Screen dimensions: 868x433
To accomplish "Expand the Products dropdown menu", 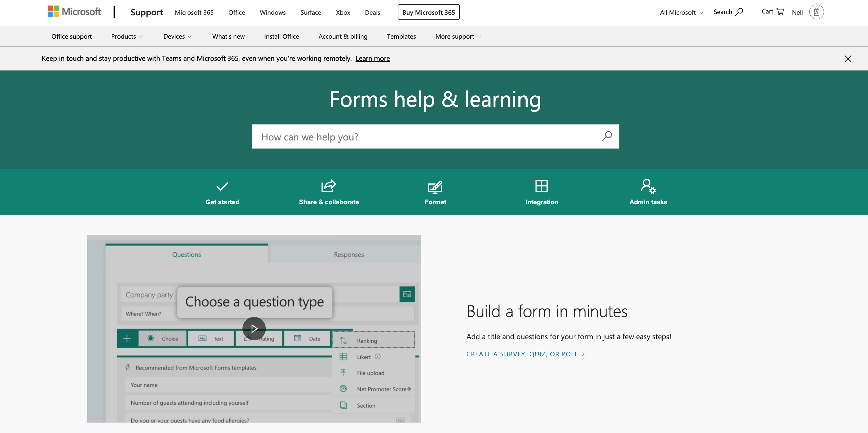I will coord(127,36).
